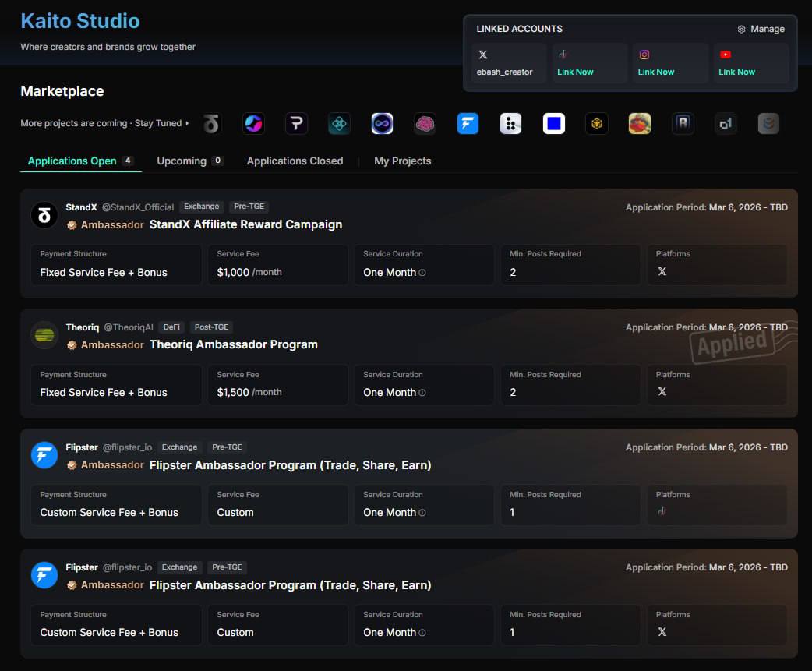Click the DeFi tag on Theoriq card

point(172,327)
